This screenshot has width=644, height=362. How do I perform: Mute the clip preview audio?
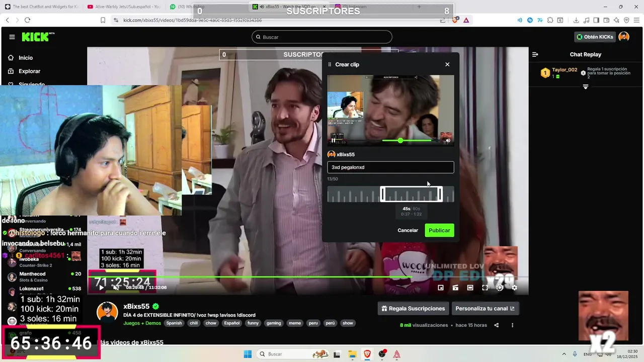(x=448, y=140)
